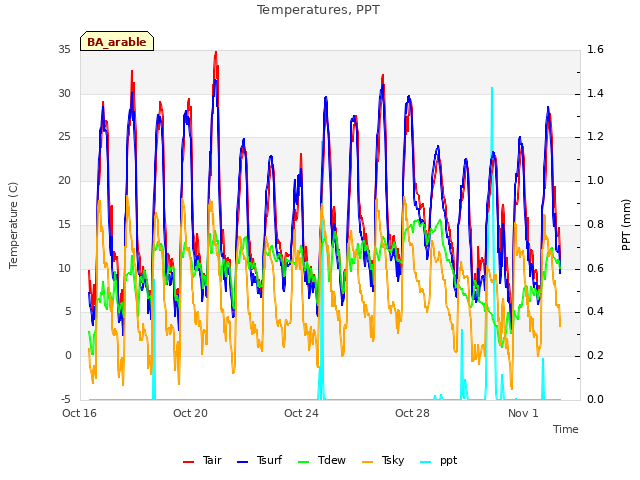
Task: Click the cyan ppt legend swatch
Action: coord(426,462)
